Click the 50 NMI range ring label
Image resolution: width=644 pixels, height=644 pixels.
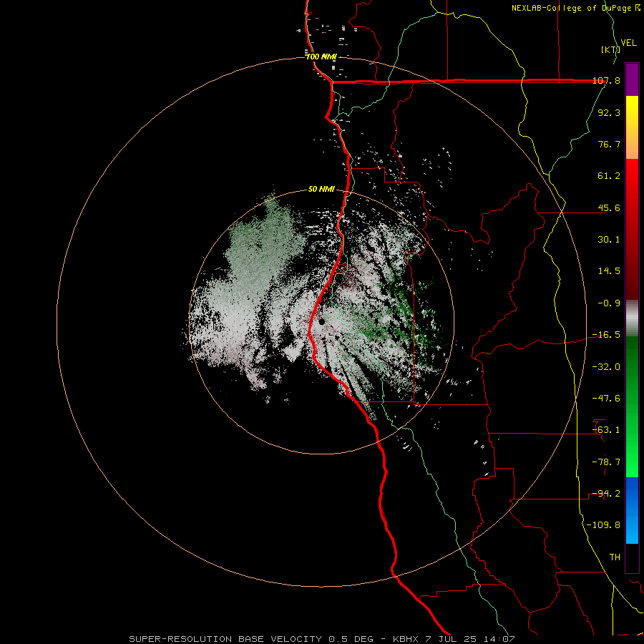coord(321,189)
